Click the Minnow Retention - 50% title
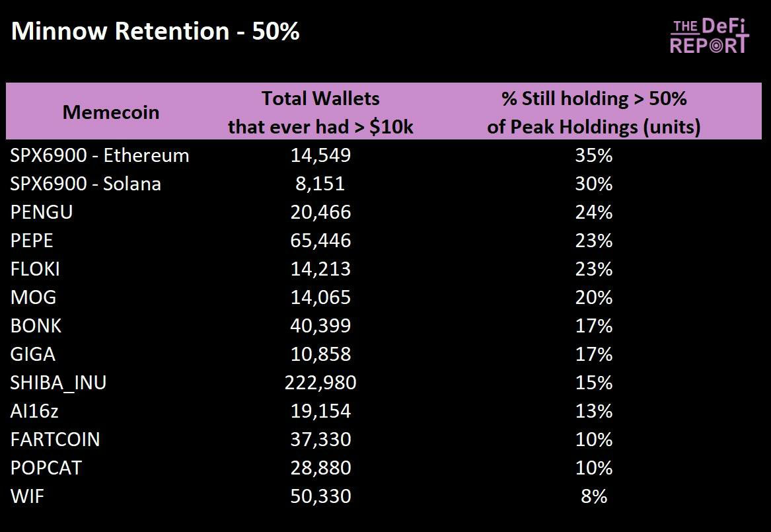The width and height of the screenshot is (771, 532). 156,31
